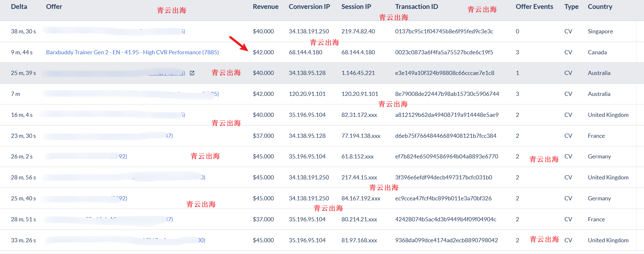This screenshot has width=644, height=254.
Task: Click session IP 219.74.82.40
Action: 358,31
